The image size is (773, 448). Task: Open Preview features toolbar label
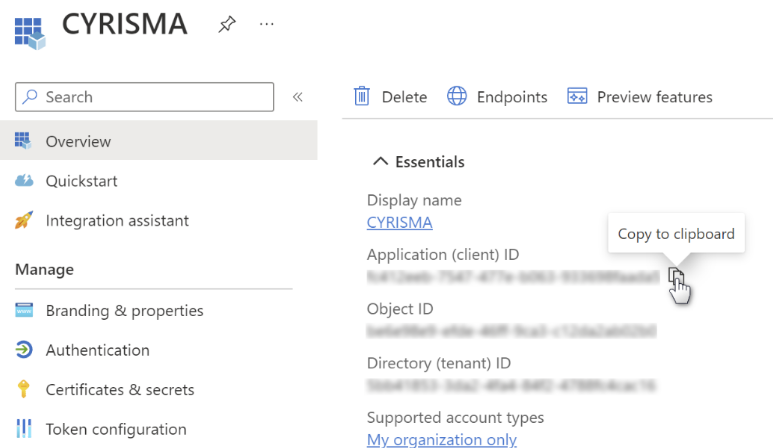pos(654,97)
